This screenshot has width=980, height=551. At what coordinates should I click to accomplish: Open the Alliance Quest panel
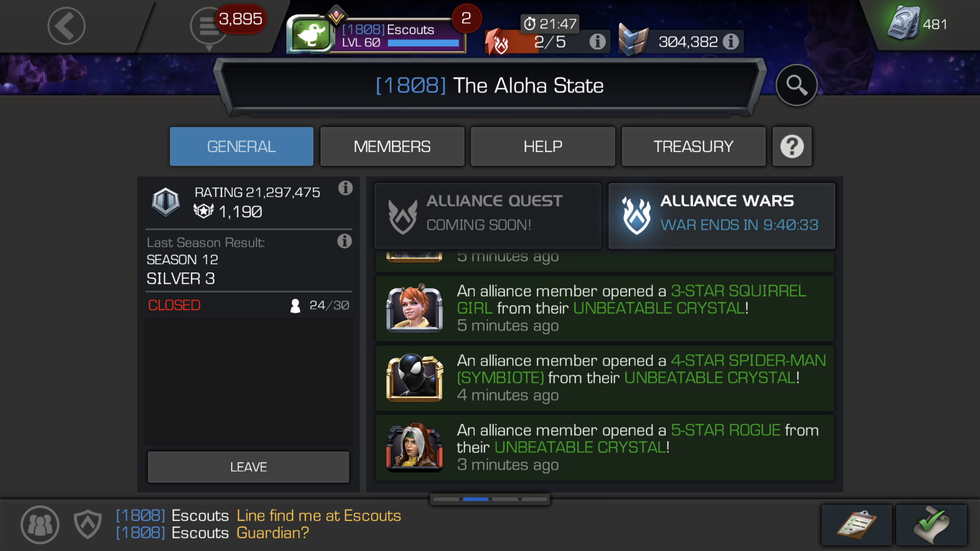click(x=488, y=216)
